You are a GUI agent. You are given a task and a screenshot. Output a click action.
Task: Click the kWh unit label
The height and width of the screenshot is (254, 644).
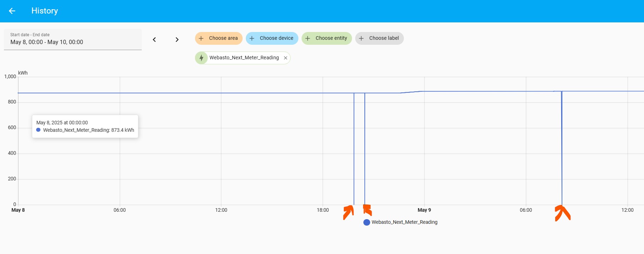point(23,73)
